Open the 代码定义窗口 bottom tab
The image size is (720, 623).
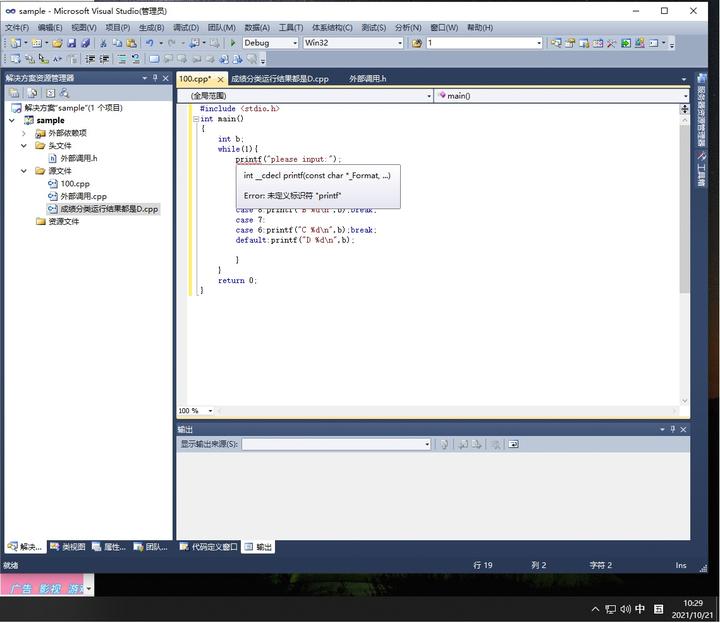coord(209,547)
